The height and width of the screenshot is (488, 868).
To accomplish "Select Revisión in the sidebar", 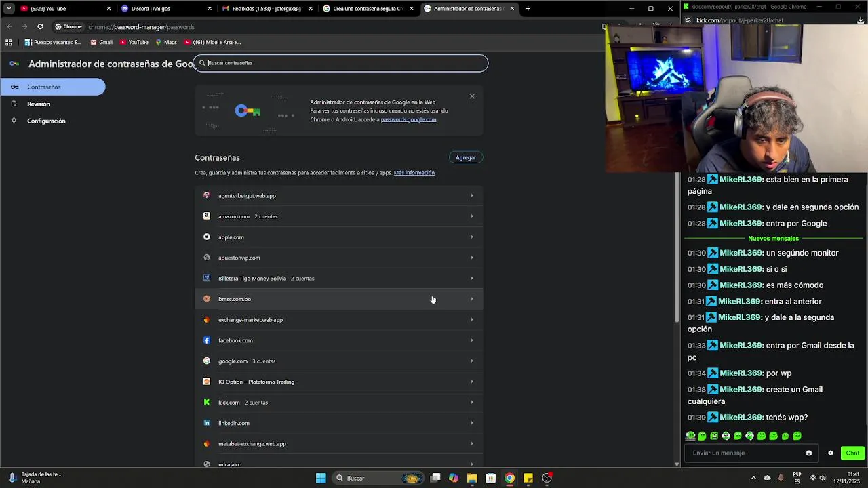I will coord(39,104).
